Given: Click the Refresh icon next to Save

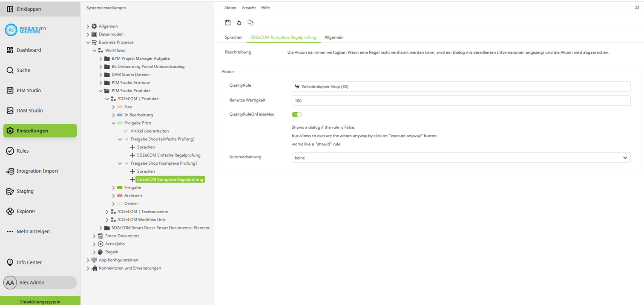Looking at the screenshot, I should point(239,22).
